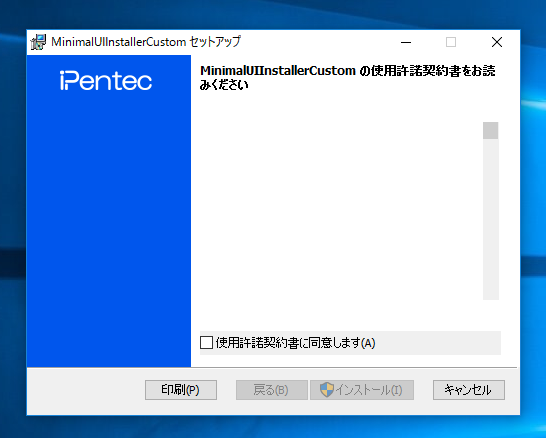The height and width of the screenshot is (438, 546).
Task: Click the installer icon in the title bar
Action: point(38,42)
